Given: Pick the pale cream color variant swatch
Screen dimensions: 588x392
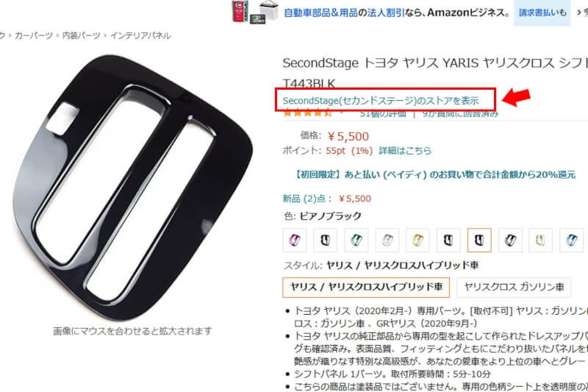Looking at the screenshot, I should click(540, 240).
